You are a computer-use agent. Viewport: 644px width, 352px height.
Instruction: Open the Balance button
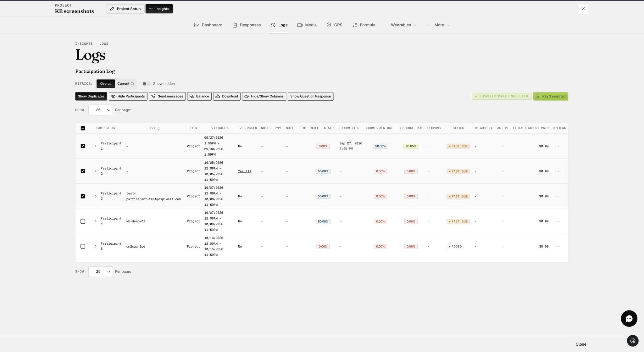pos(199,96)
